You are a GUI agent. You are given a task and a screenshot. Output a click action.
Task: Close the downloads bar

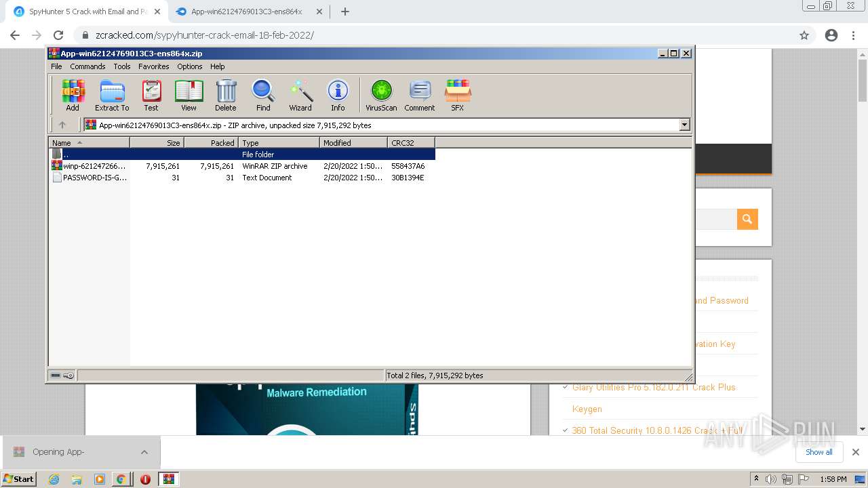tap(856, 452)
